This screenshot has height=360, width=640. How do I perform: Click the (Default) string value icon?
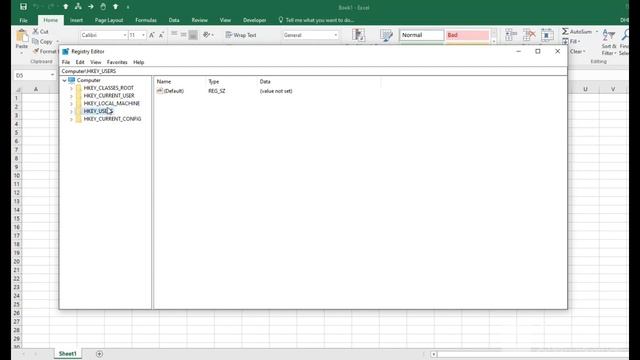(x=160, y=91)
